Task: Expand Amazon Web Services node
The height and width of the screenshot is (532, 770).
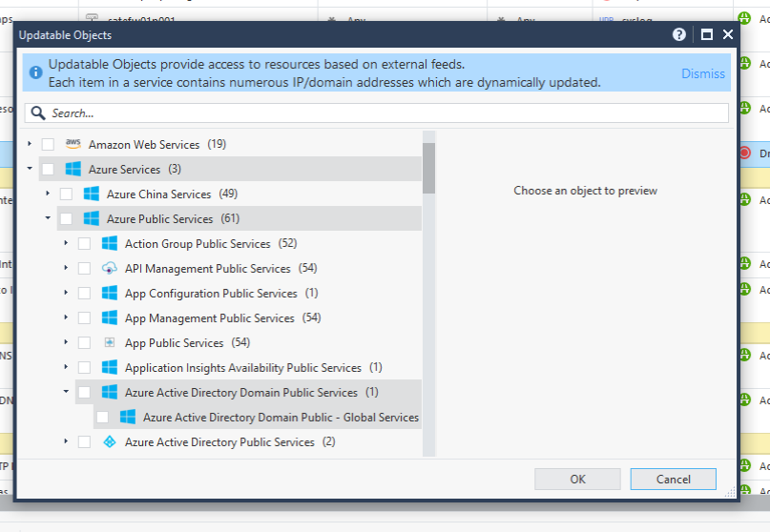Action: coord(30,144)
